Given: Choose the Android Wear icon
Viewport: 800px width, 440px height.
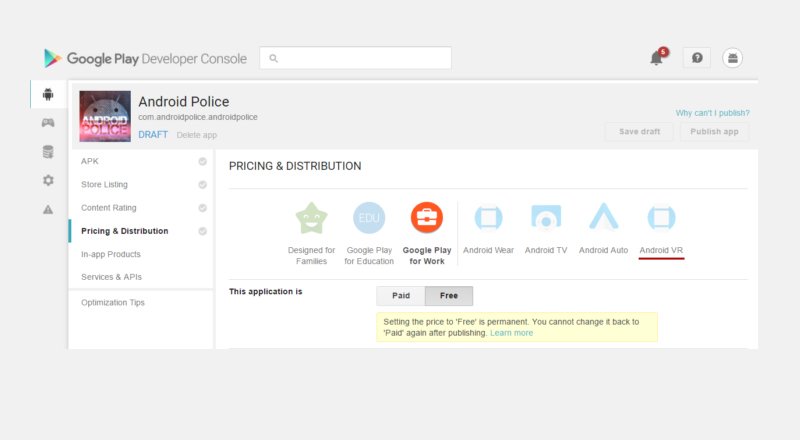Looking at the screenshot, I should (x=488, y=218).
